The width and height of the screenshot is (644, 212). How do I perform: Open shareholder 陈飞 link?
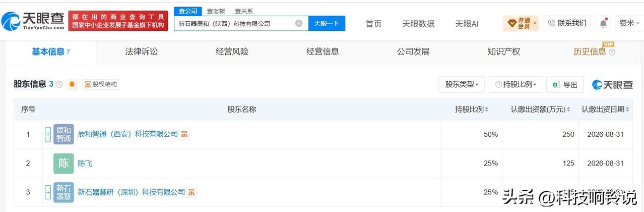click(x=85, y=163)
